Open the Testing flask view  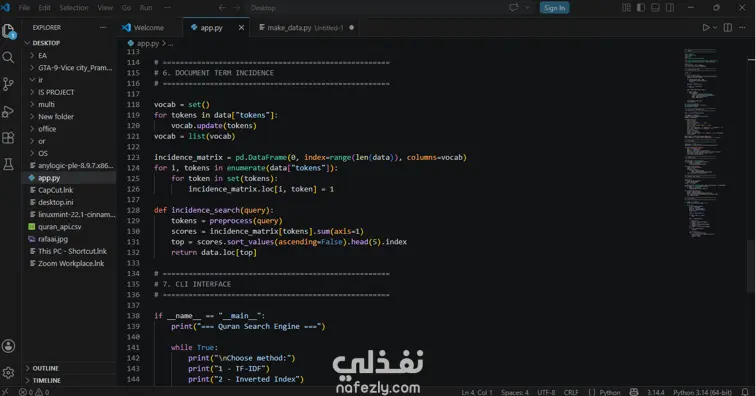[8, 164]
